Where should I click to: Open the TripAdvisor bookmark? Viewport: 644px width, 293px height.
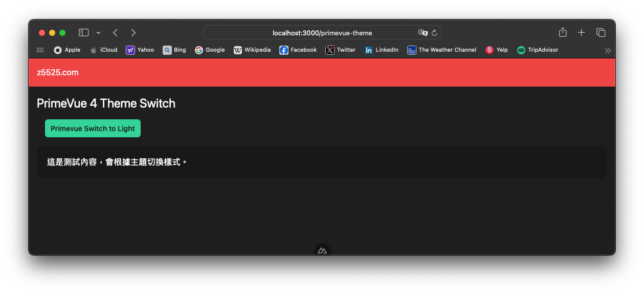(x=538, y=50)
